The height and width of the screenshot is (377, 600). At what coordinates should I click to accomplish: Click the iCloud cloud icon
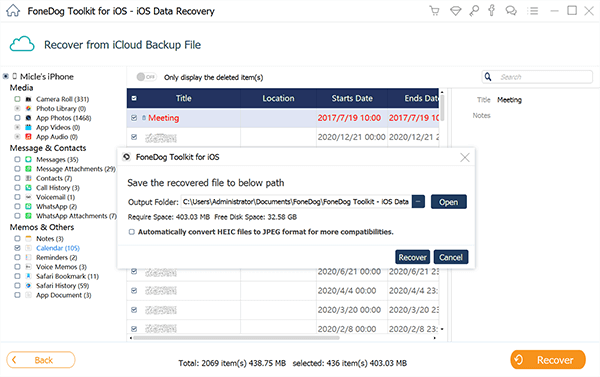pos(22,44)
